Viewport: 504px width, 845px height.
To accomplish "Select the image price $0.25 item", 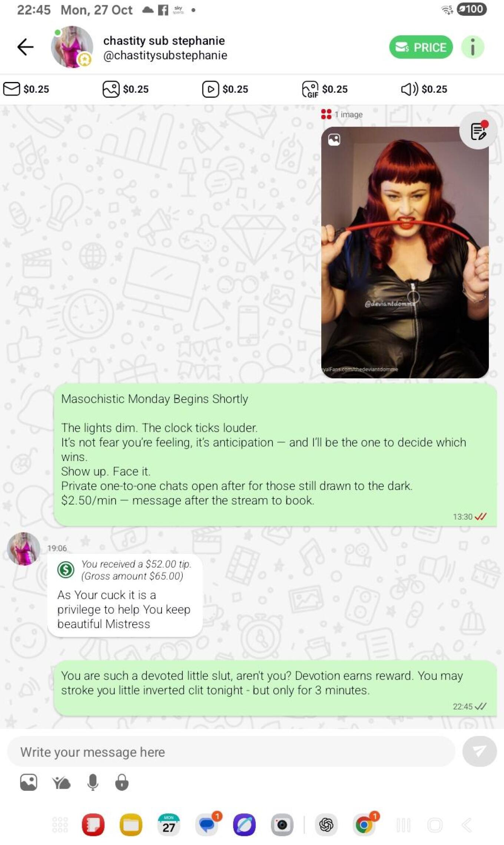I will [x=126, y=89].
